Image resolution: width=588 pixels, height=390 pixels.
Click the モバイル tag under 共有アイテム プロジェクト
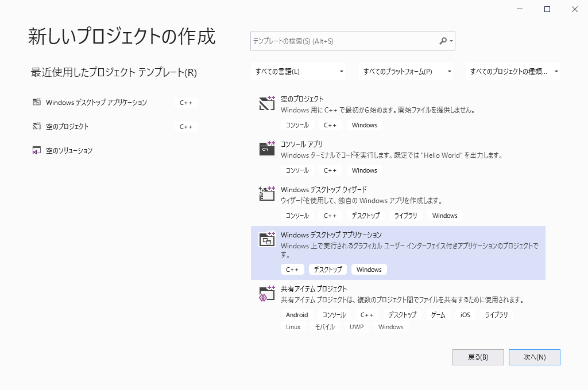click(325, 327)
